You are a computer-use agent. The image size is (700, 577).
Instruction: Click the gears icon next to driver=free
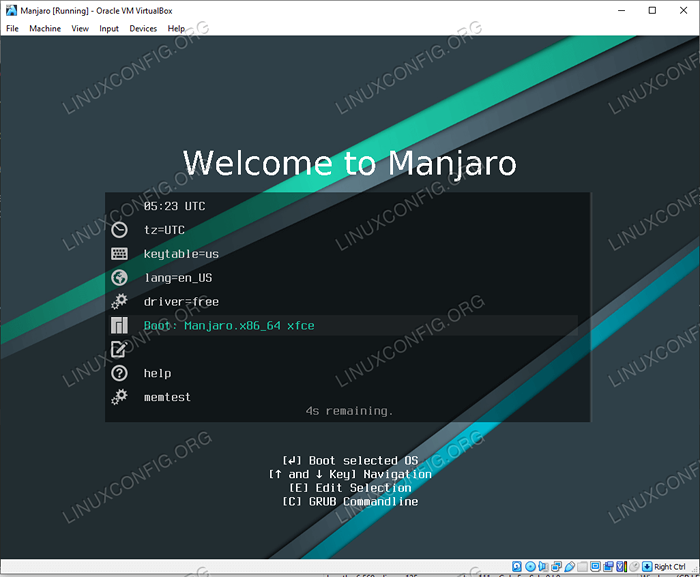[x=119, y=301]
